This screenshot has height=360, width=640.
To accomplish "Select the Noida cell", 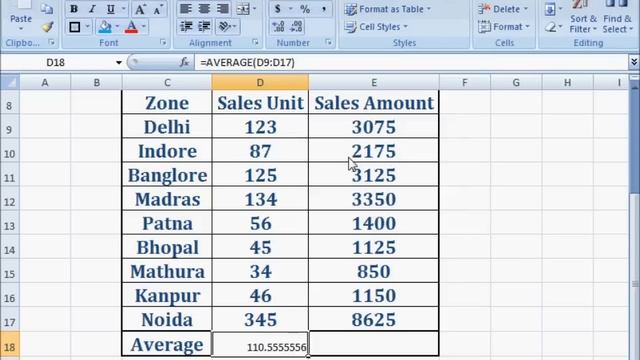I will click(167, 320).
